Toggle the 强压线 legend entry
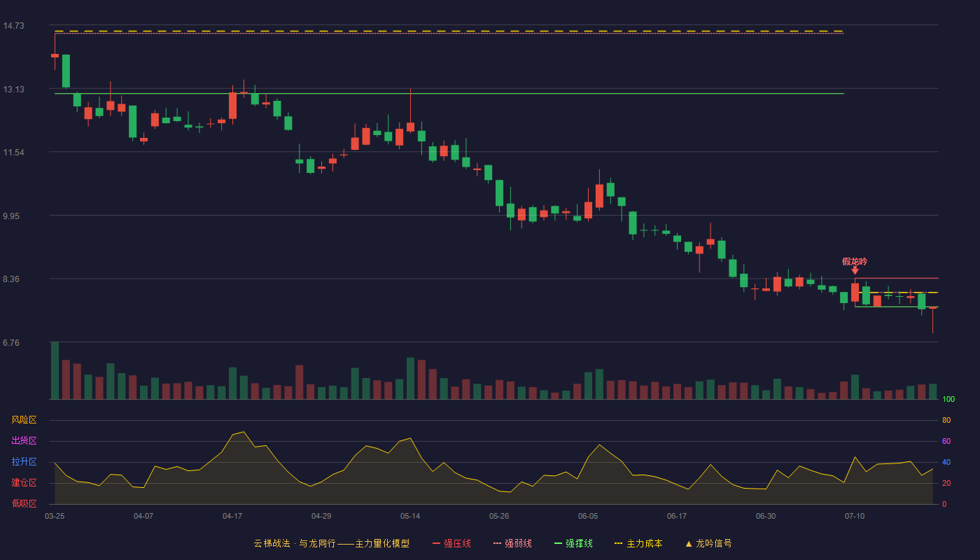This screenshot has width=980, height=560. point(451,543)
